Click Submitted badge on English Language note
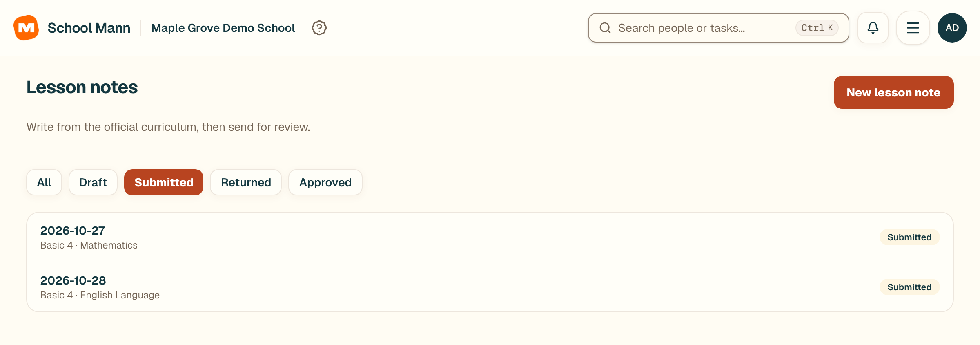This screenshot has height=345, width=980. point(909,287)
